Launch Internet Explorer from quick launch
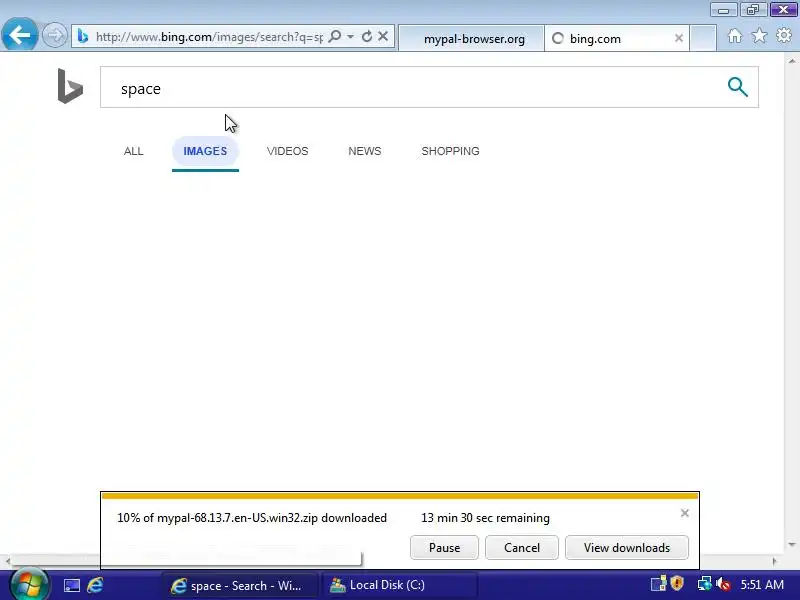This screenshot has height=600, width=800. coord(95,585)
